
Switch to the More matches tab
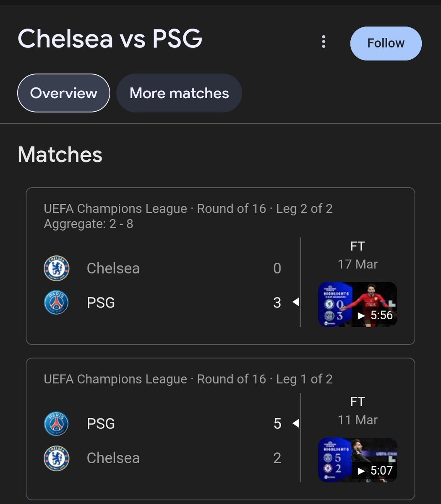click(x=179, y=93)
